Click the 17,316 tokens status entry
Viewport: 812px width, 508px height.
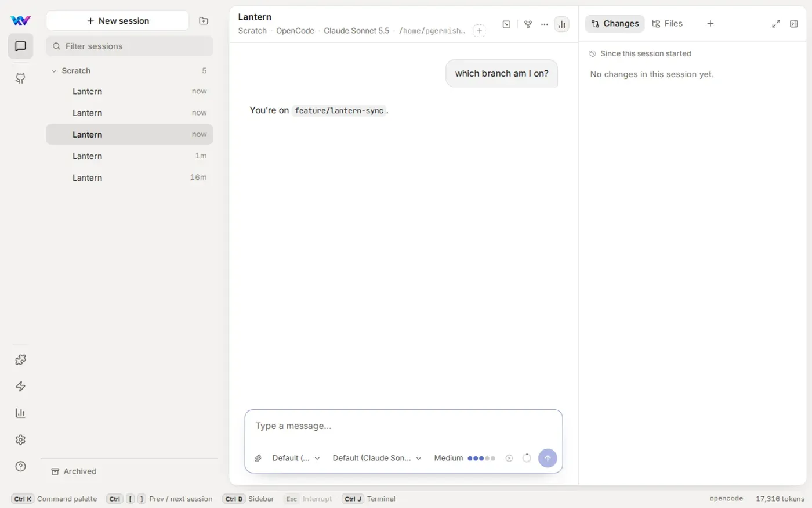click(x=780, y=499)
